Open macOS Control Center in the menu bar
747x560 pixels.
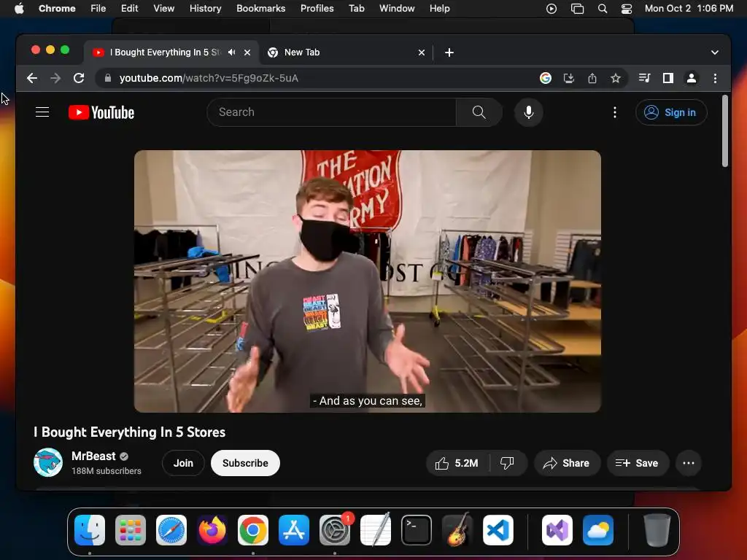pos(627,8)
